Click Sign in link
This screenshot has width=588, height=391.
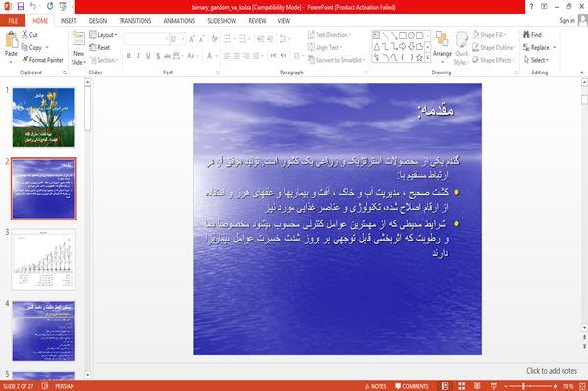tap(566, 21)
